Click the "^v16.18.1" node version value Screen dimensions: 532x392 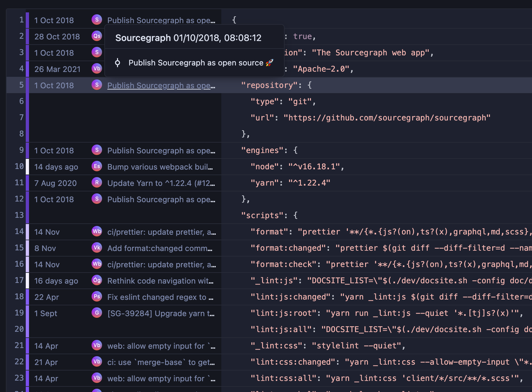coord(314,166)
